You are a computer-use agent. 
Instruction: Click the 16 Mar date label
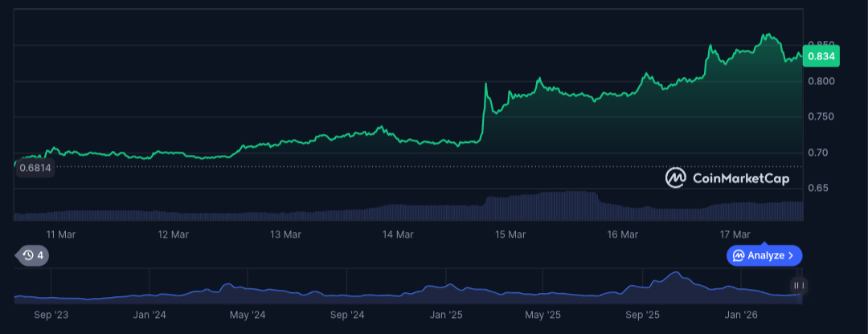coord(622,234)
